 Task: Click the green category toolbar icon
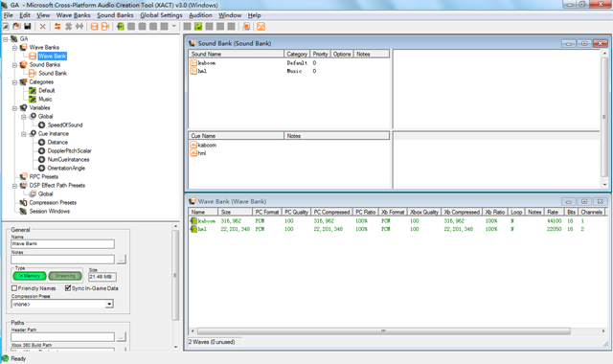pos(198,26)
